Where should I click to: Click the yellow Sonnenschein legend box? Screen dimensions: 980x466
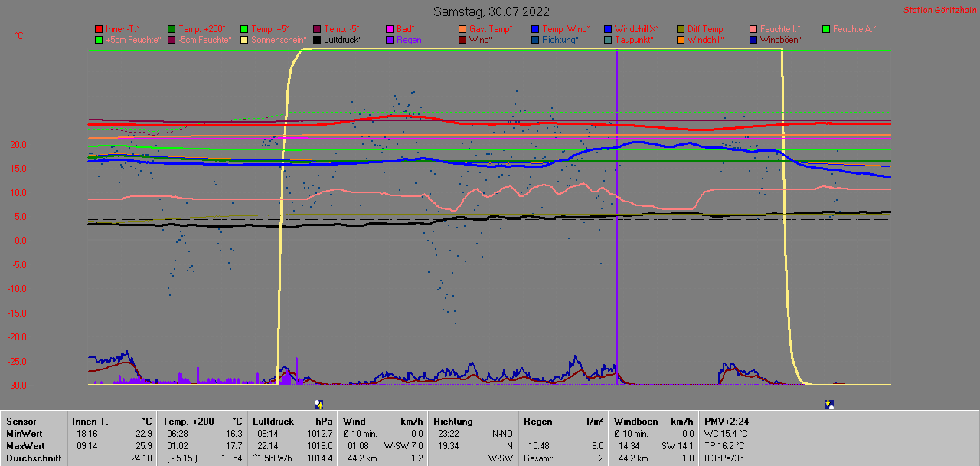tap(244, 40)
